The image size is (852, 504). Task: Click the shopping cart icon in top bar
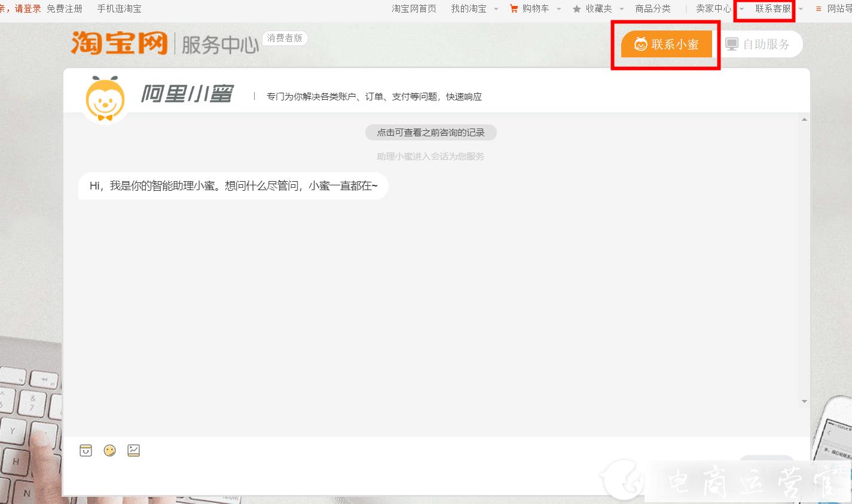(x=514, y=9)
